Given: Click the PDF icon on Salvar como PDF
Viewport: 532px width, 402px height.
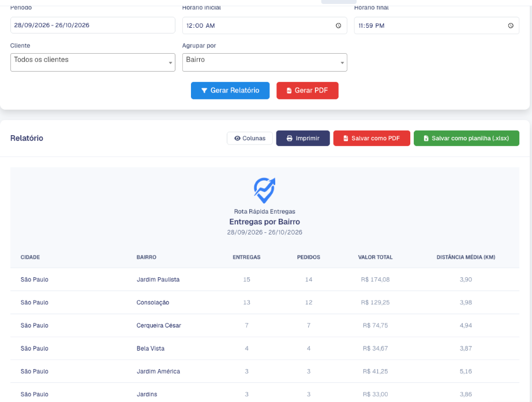Looking at the screenshot, I should 346,138.
